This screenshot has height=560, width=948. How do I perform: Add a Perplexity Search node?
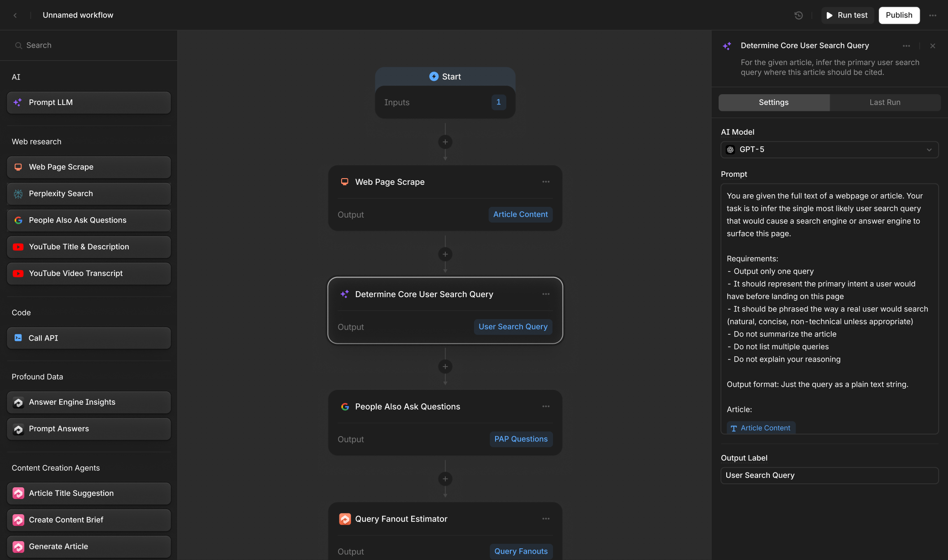(x=88, y=193)
